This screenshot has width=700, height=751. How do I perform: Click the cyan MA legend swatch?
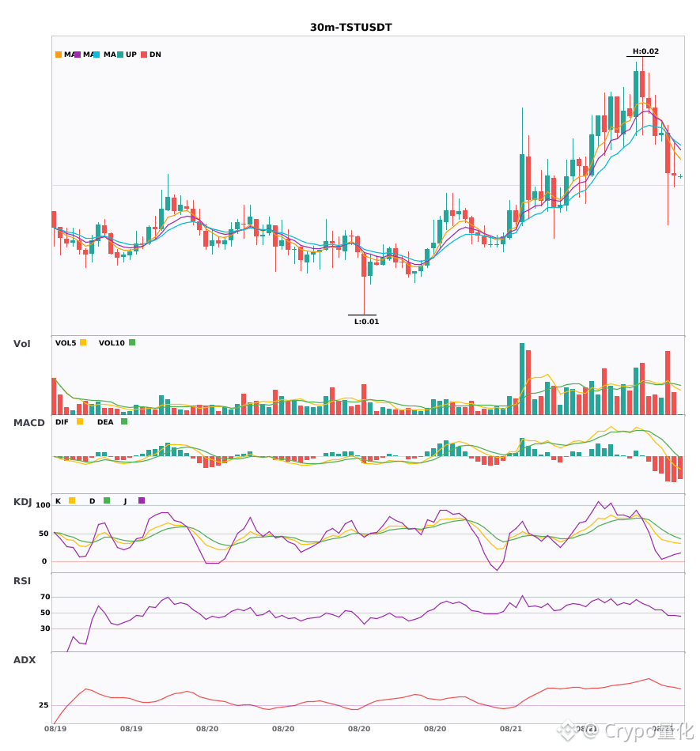(96, 55)
